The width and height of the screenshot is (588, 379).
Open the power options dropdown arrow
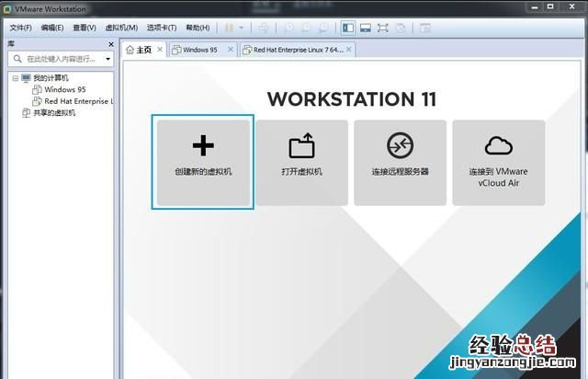pos(241,28)
